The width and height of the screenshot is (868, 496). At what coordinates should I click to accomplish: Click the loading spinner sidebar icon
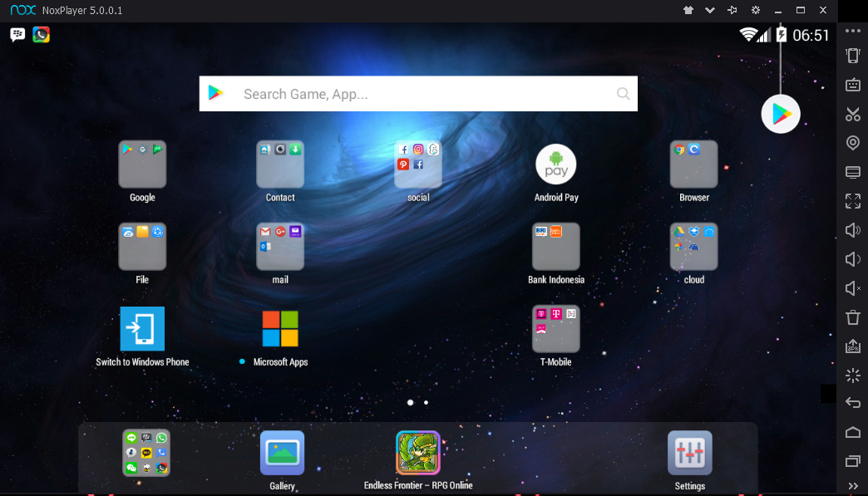click(x=853, y=376)
